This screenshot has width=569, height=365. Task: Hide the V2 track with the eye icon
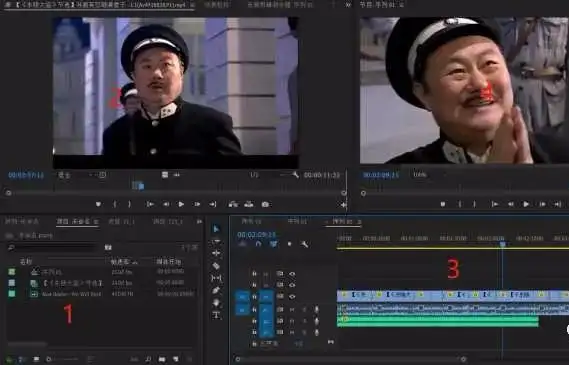coord(292,285)
